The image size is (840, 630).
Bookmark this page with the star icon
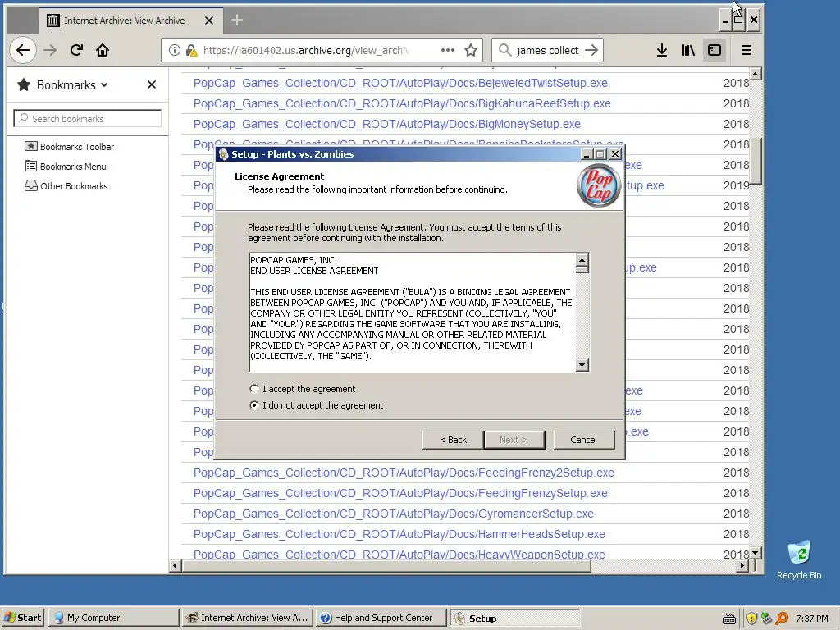471,50
